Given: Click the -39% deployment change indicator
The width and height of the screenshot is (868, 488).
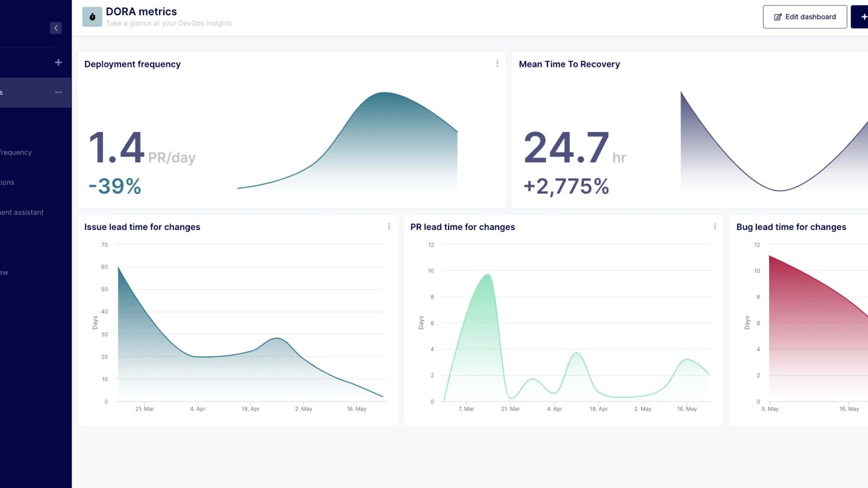Looking at the screenshot, I should tap(114, 187).
